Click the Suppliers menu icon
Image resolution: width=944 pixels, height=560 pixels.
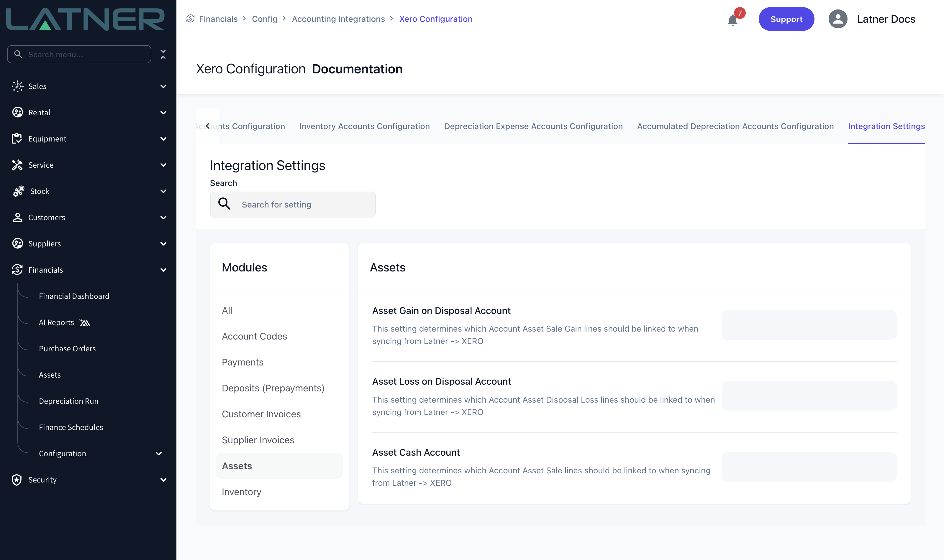[17, 243]
